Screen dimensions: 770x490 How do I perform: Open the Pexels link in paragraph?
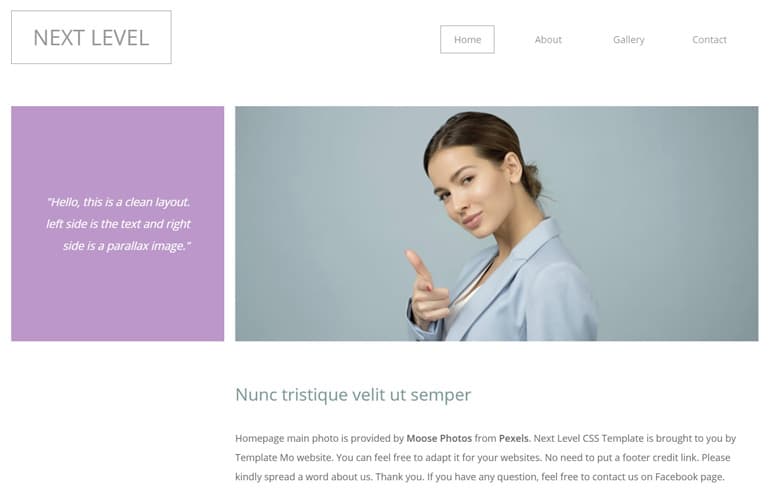click(514, 438)
